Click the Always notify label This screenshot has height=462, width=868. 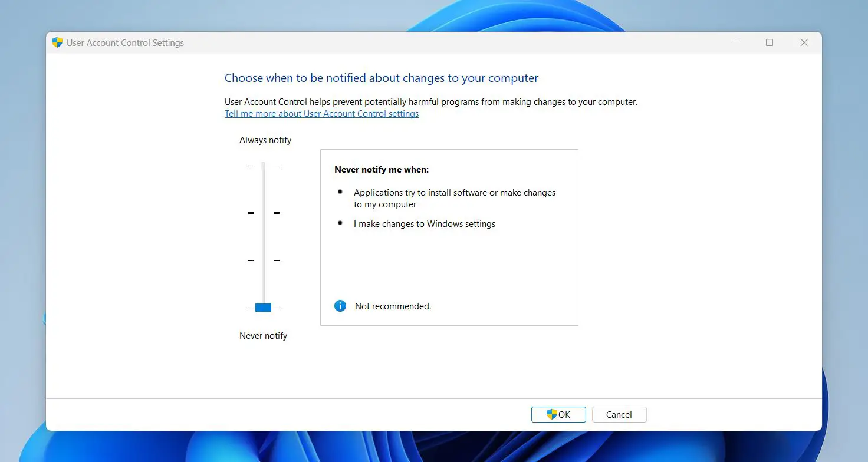pos(265,140)
